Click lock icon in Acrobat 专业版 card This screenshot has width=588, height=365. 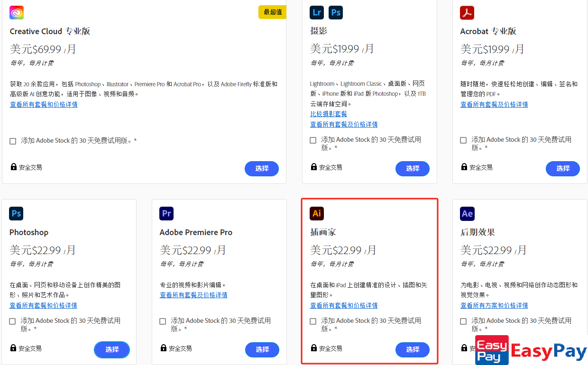point(464,167)
